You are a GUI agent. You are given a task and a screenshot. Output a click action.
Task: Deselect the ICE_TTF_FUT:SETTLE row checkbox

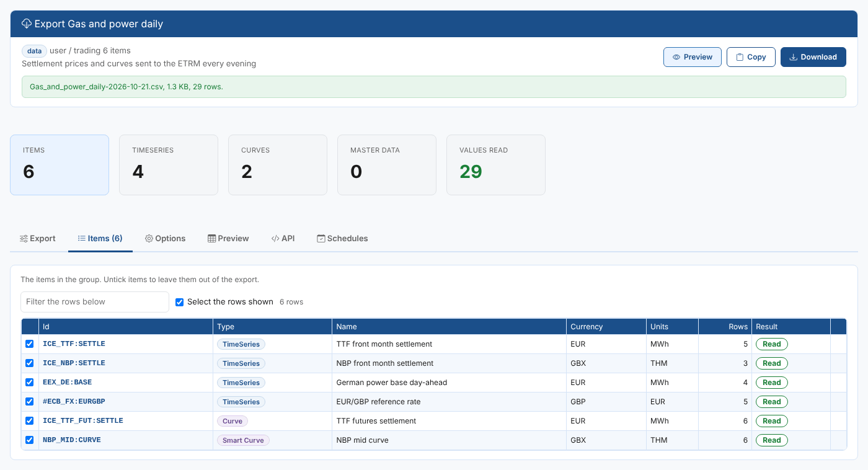click(30, 421)
